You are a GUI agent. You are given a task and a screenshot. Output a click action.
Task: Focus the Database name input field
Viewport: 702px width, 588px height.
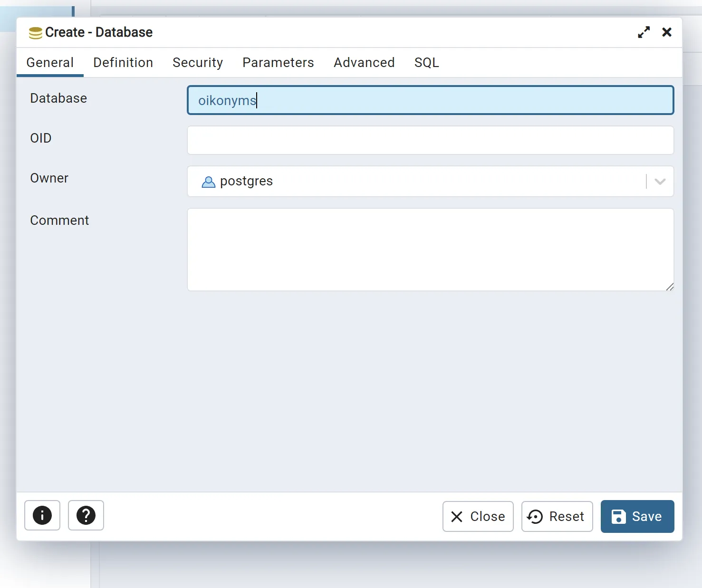point(430,100)
